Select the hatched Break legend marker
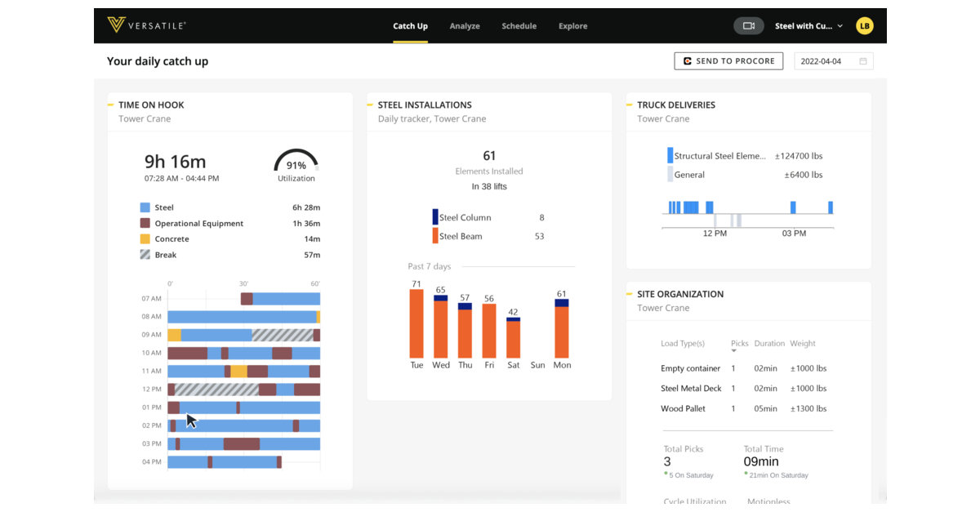Screen dimensions: 980x512 [x=146, y=254]
